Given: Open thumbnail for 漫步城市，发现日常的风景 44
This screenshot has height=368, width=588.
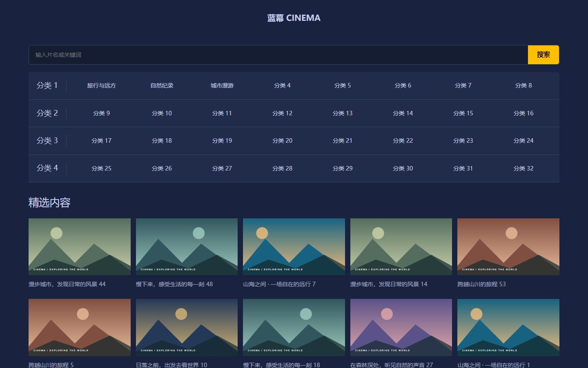Looking at the screenshot, I should pyautogui.click(x=80, y=247).
